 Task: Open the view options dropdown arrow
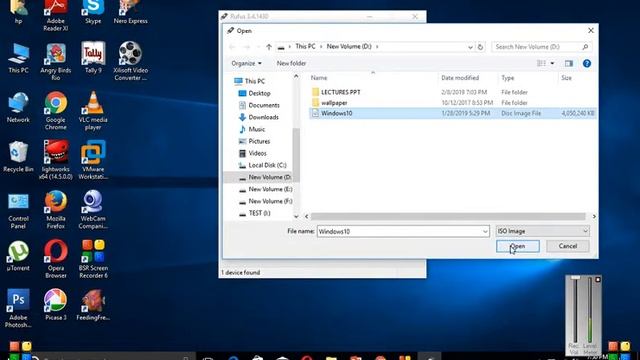[x=552, y=63]
